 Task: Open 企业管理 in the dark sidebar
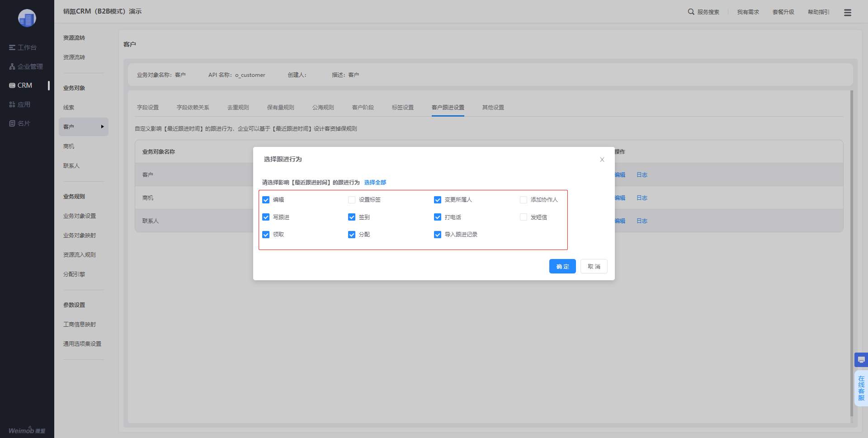pos(26,66)
